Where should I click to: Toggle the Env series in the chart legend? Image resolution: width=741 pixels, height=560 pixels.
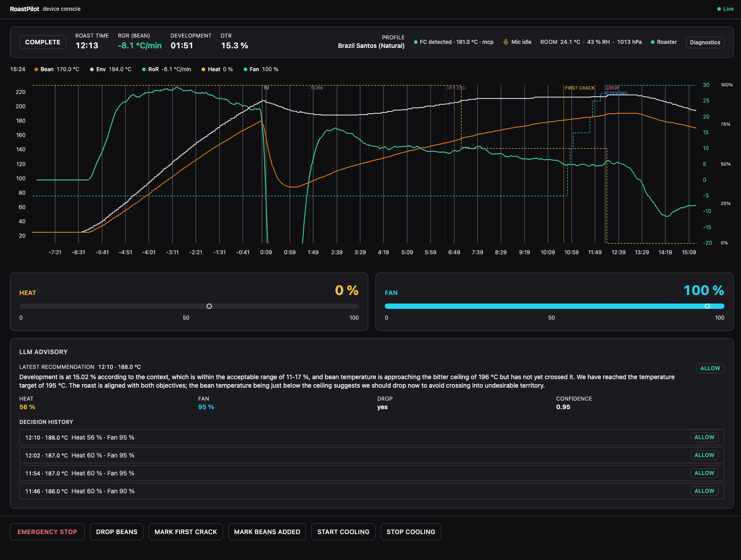click(x=111, y=69)
